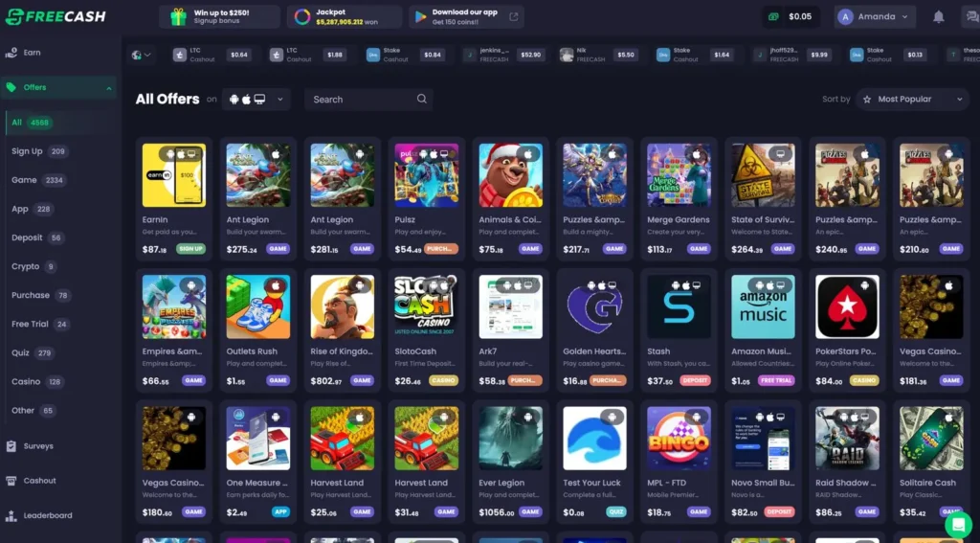Open the Amazon Music offer thumbnail
The width and height of the screenshot is (980, 543).
click(x=763, y=306)
